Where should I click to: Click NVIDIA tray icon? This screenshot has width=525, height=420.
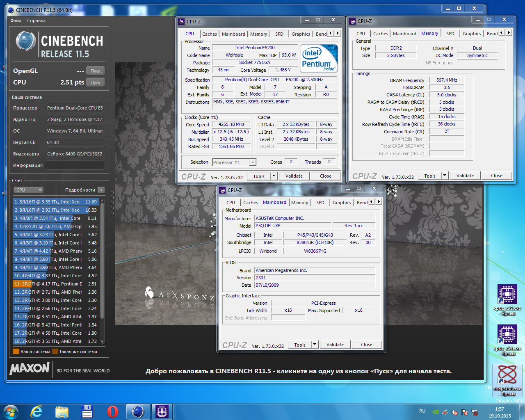click(x=436, y=412)
